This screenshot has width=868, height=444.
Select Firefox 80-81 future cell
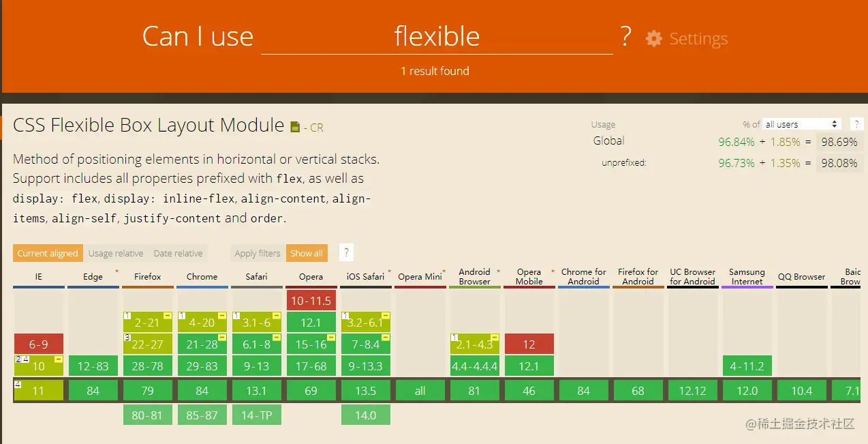pyautogui.click(x=148, y=415)
